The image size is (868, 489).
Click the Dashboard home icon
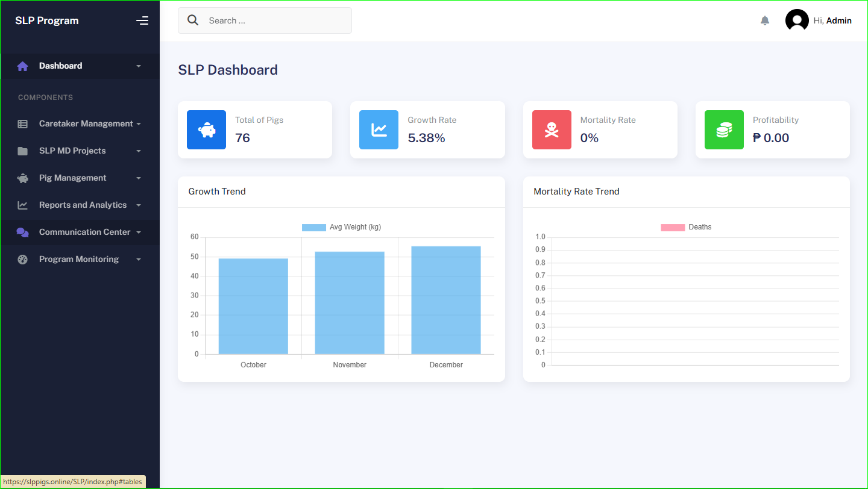pyautogui.click(x=23, y=66)
